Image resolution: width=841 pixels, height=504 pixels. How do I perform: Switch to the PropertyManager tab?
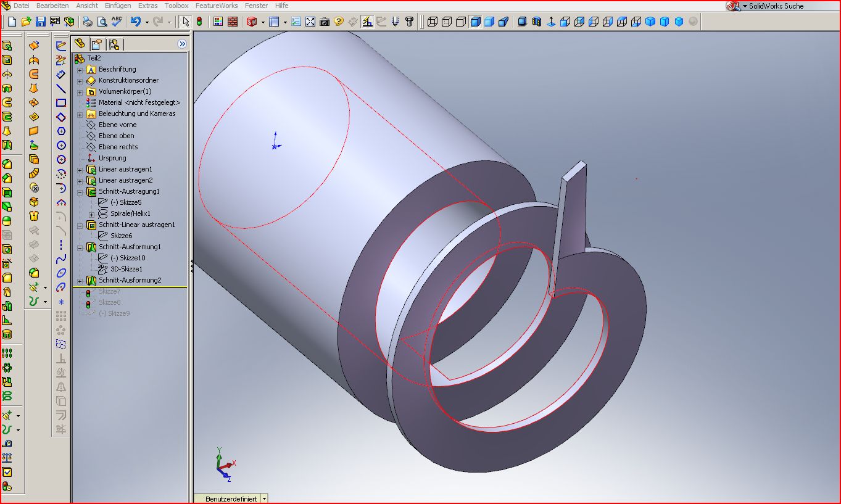click(96, 44)
